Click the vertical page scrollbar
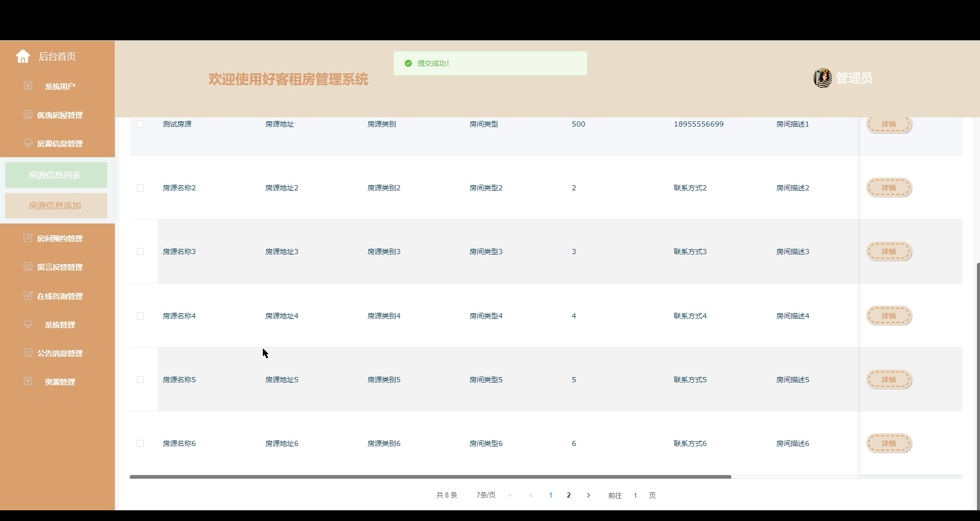Image resolution: width=980 pixels, height=521 pixels. point(978,386)
